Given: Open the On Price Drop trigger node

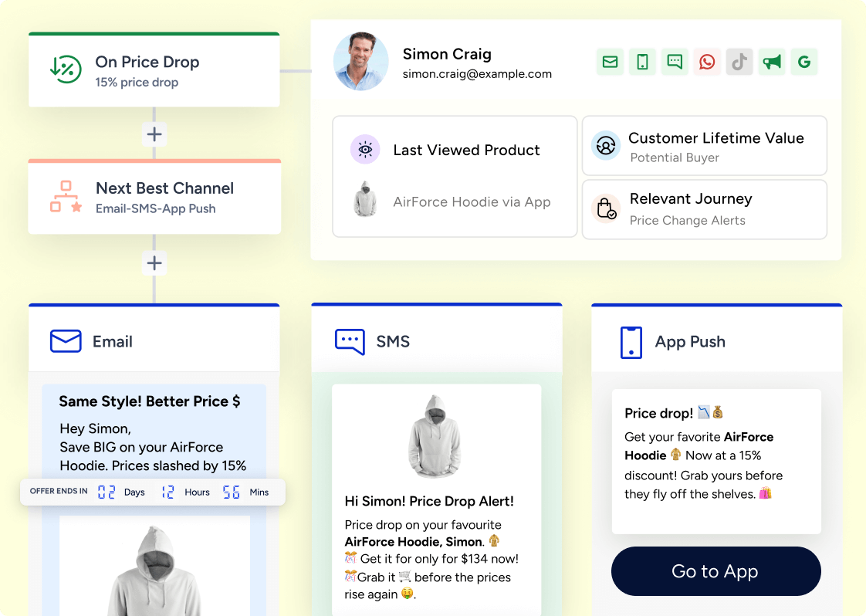Looking at the screenshot, I should pyautogui.click(x=154, y=71).
